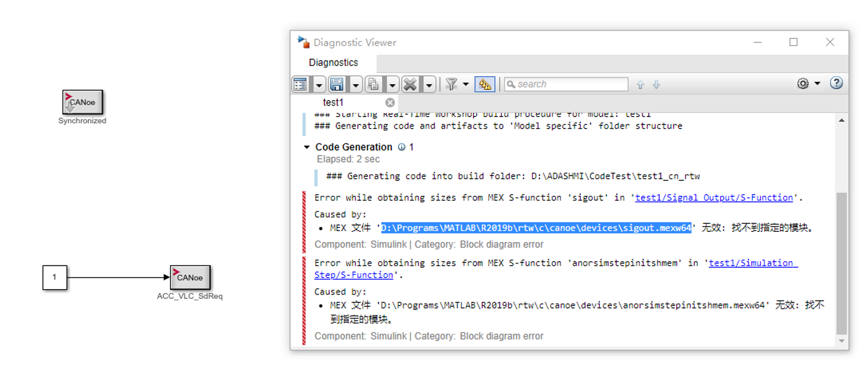Click vertical scrollbar thumb in Diagnostic Viewer
The image size is (868, 369).
[842, 263]
